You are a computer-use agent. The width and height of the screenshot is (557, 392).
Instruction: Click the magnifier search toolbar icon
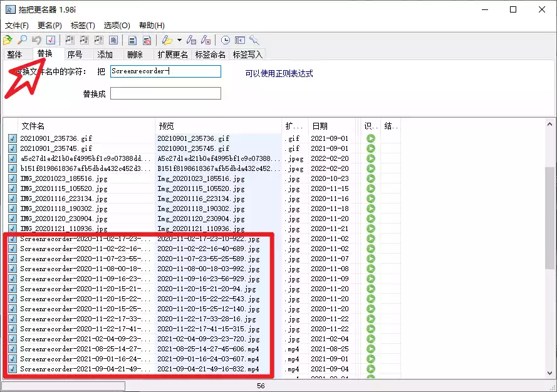coord(22,40)
